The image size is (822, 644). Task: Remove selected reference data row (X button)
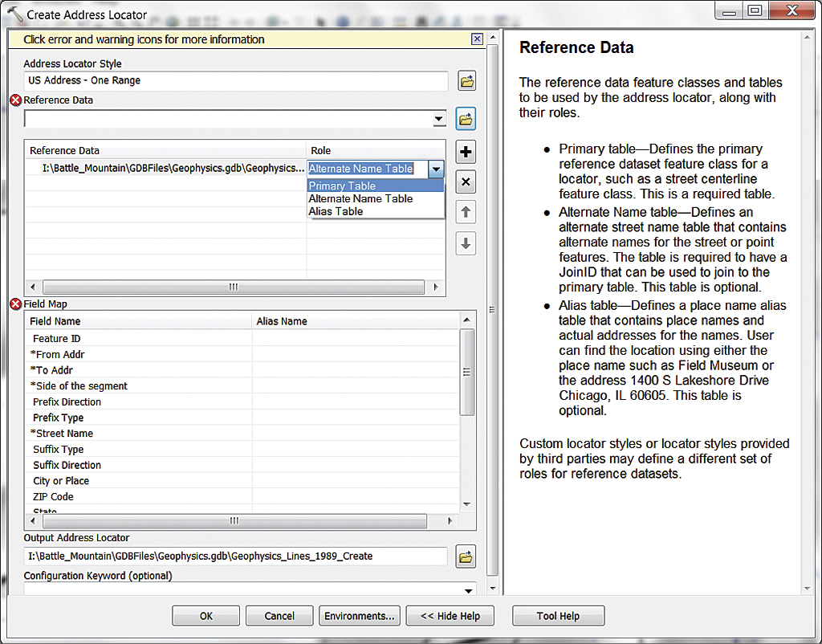tap(466, 182)
